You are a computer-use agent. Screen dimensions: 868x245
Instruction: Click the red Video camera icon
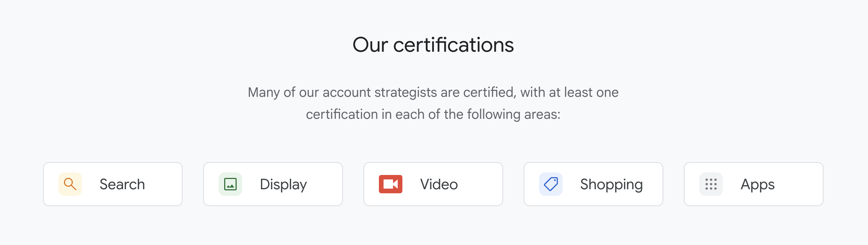click(x=391, y=184)
